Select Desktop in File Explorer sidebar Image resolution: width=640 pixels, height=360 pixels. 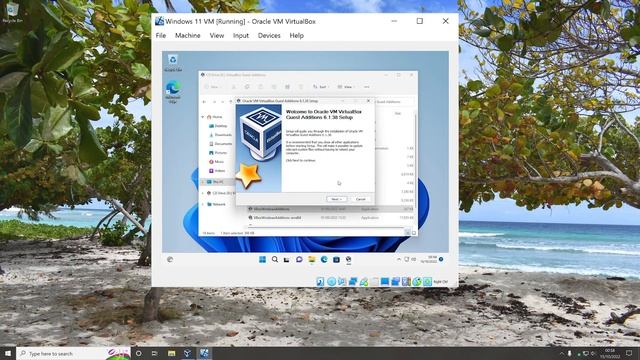pos(218,126)
